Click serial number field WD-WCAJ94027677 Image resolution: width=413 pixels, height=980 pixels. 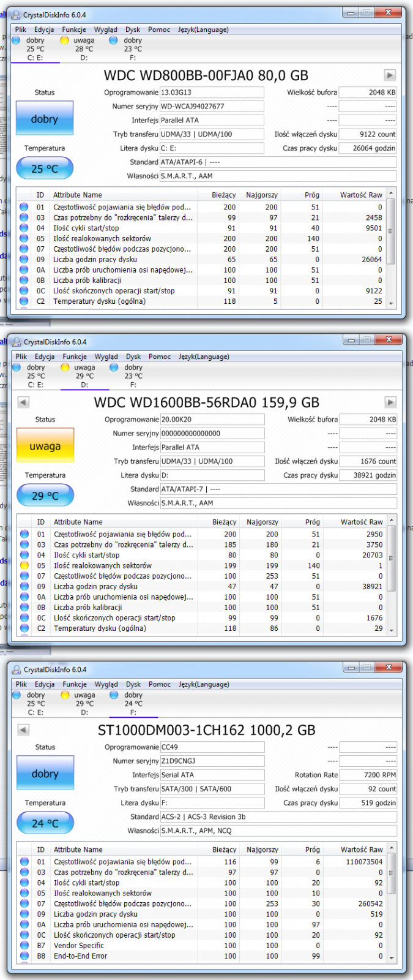coord(212,106)
